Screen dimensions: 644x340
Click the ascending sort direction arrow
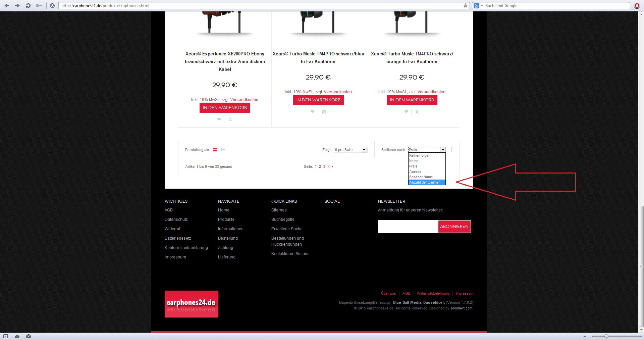[x=451, y=150]
